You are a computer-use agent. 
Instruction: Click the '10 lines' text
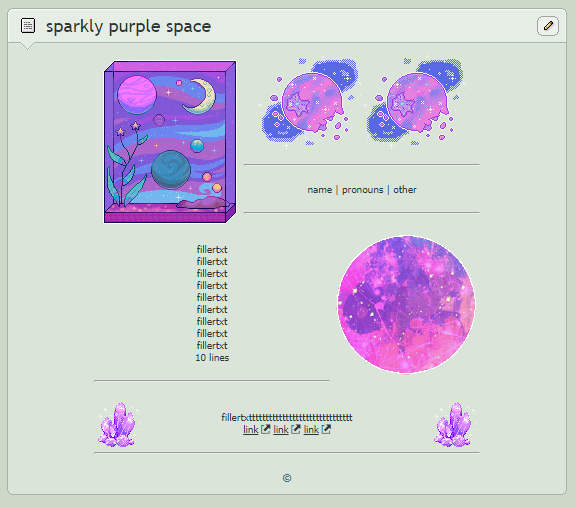pos(212,357)
